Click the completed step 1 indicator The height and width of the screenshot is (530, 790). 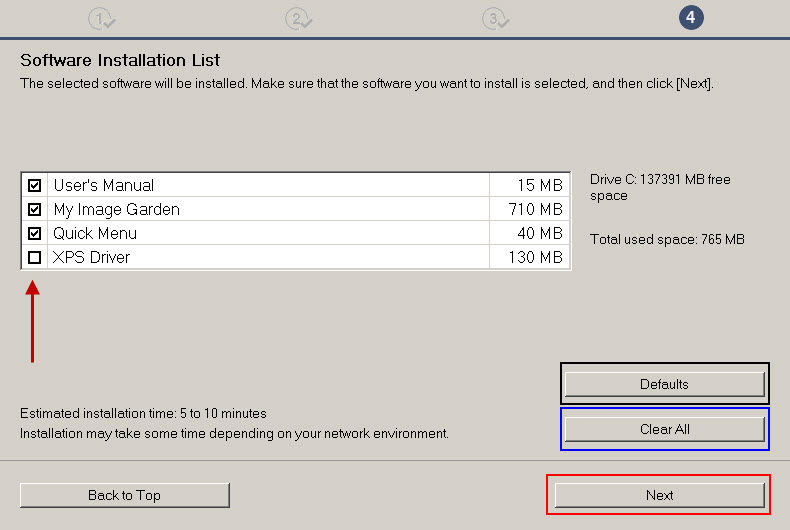pos(101,18)
